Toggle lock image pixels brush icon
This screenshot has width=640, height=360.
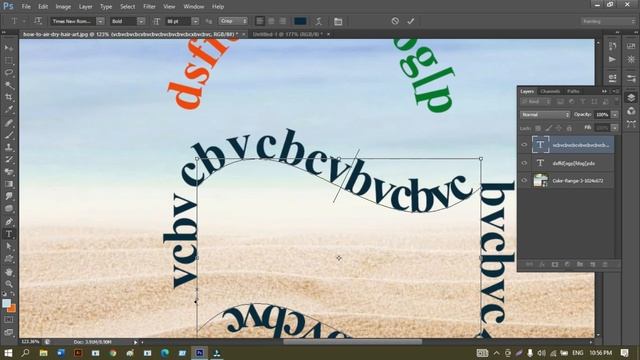coord(549,128)
